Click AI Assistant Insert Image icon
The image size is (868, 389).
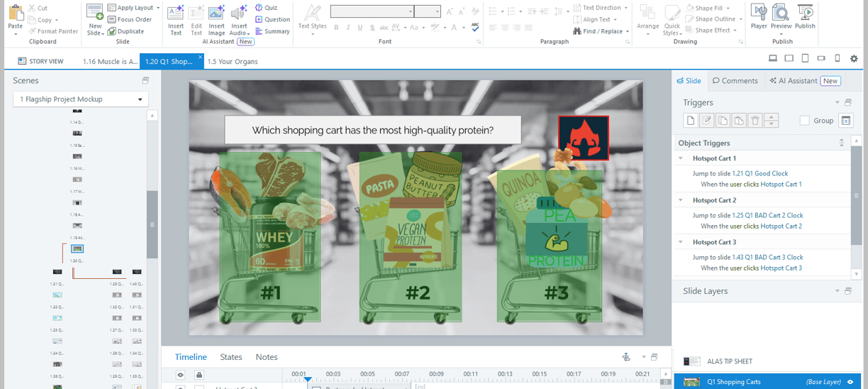click(216, 13)
